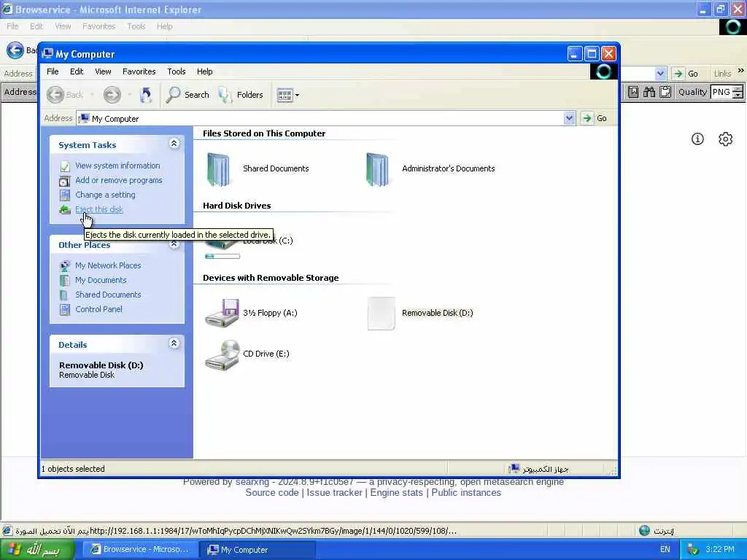Open the File menu in My Computer
The height and width of the screenshot is (560, 747).
point(53,71)
